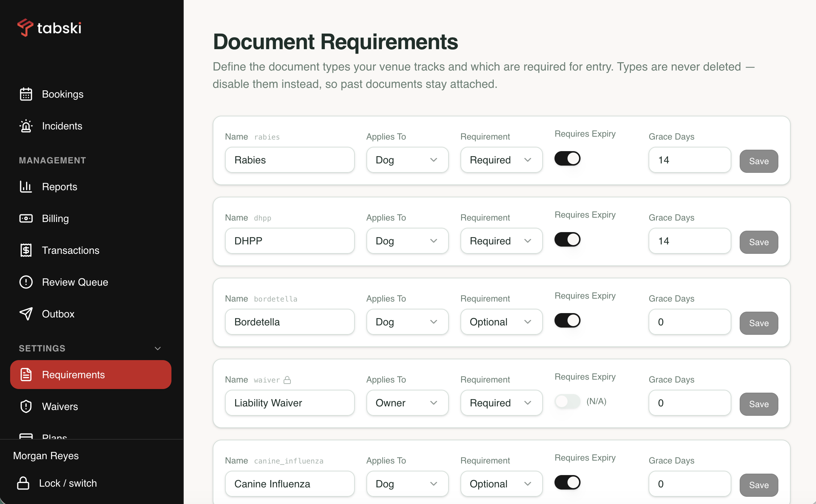816x504 pixels.
Task: Focus Grace Days field for Rabies
Action: (690, 160)
